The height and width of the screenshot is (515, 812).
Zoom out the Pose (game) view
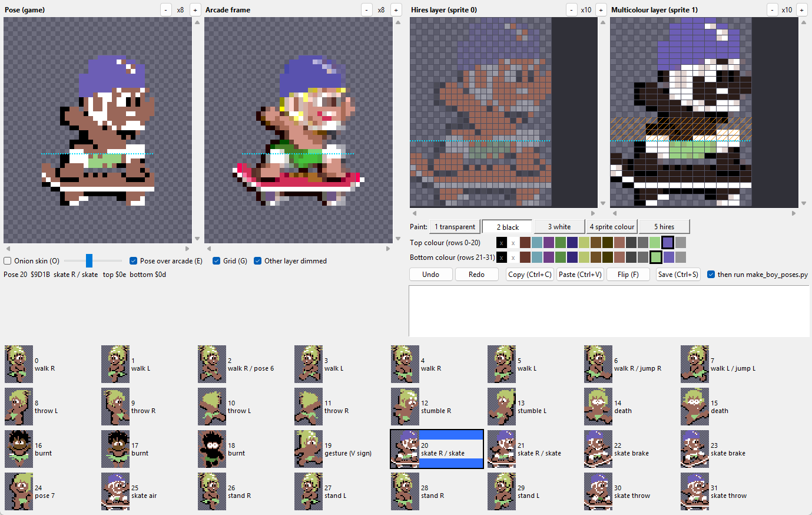(x=166, y=10)
